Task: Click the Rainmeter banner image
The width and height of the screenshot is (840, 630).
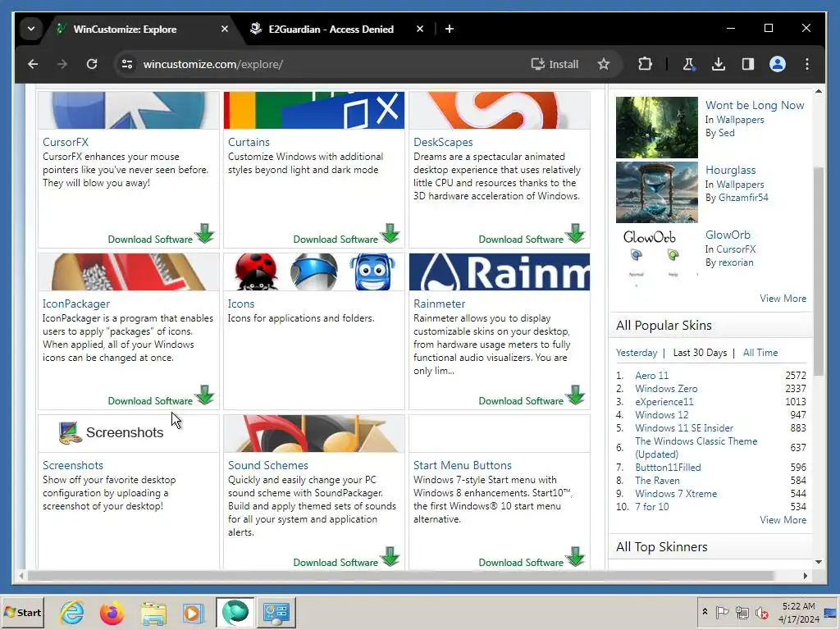Action: [x=500, y=272]
